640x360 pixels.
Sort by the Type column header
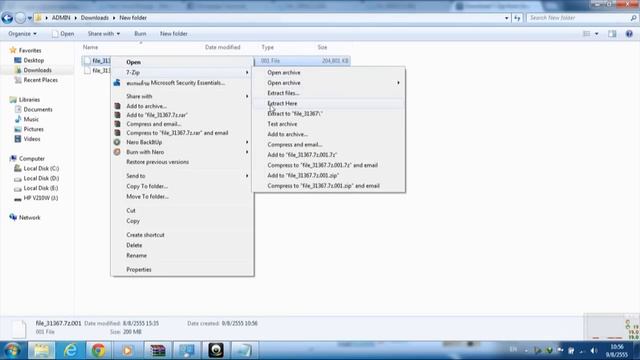point(267,47)
